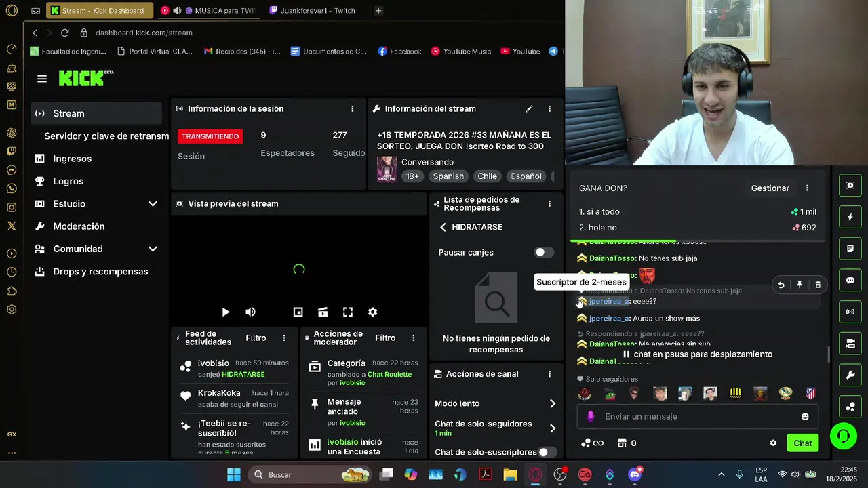This screenshot has height=488, width=868.
Task: Open Feed de actividades three-dot menu
Action: (284, 338)
